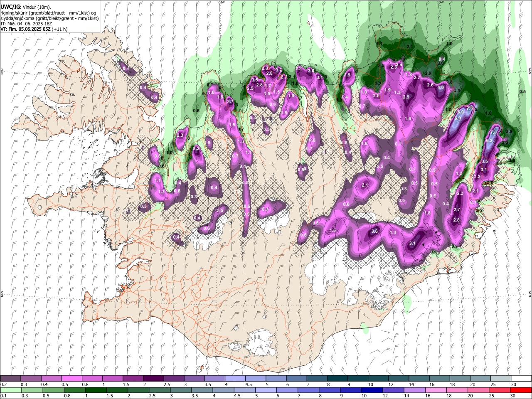
Task: Pick top-row legend swatch between 4 and 4.5
Action: 234,378
